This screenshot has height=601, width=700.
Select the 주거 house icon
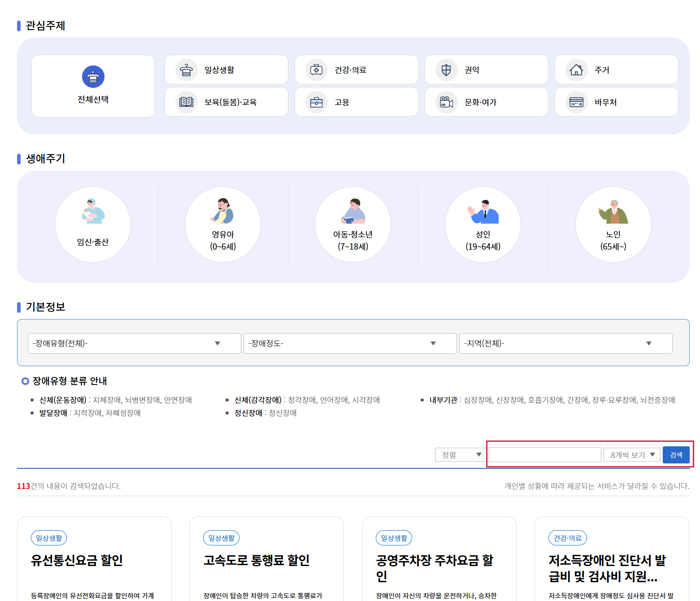[576, 70]
